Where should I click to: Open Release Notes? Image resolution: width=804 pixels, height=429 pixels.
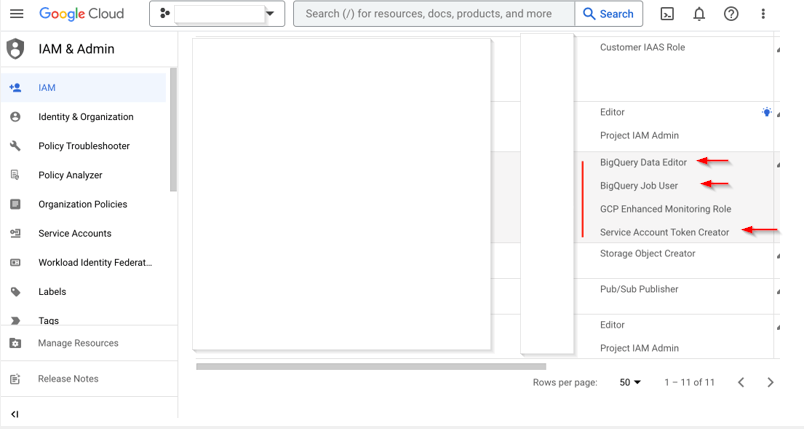coord(68,379)
